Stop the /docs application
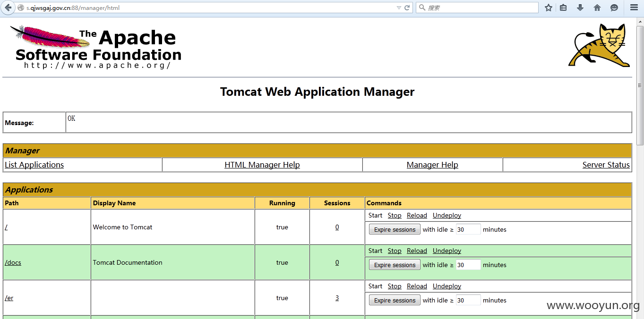Viewport: 644px width, 319px height. tap(395, 251)
